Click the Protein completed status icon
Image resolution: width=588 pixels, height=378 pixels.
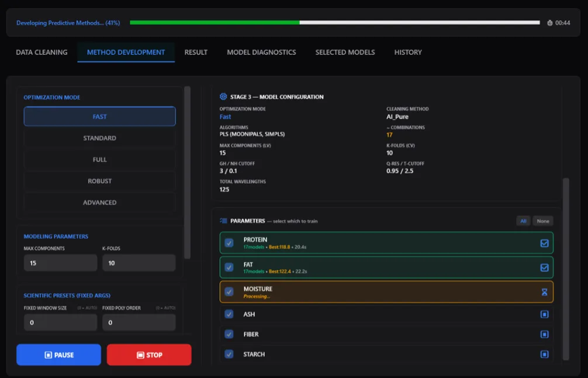544,243
